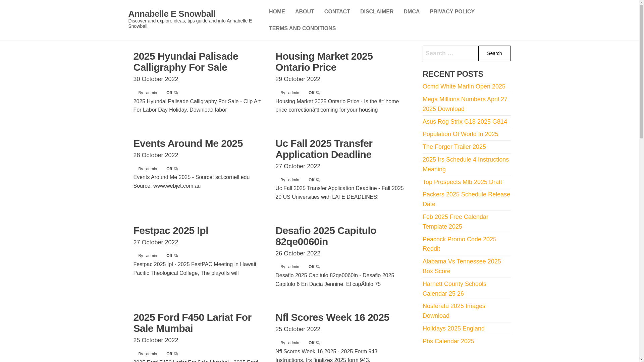Screen dimensions: 644x362
Task: Open recent post Peacock Promo Code 2025 Reddit
Action: pyautogui.click(x=460, y=244)
